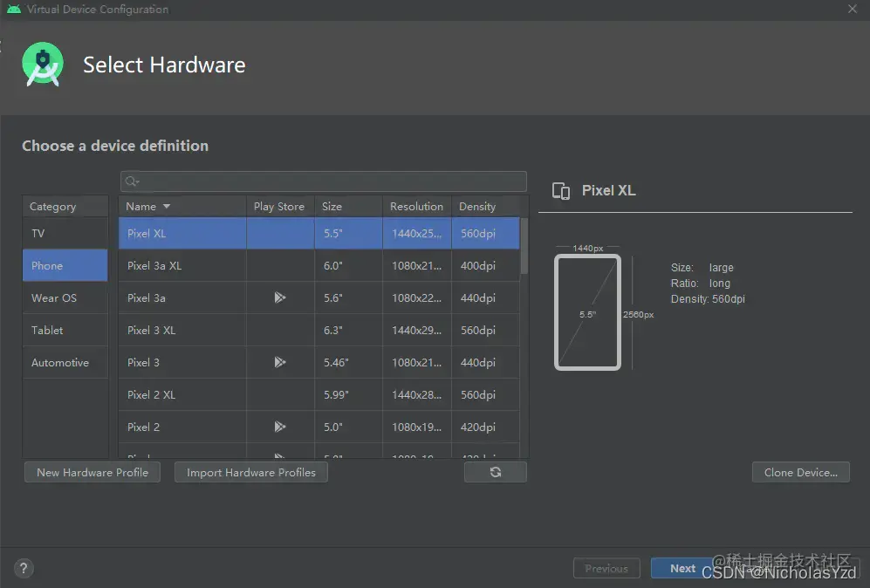This screenshot has height=588, width=870.
Task: Click the Android icon in title bar
Action: [x=14, y=9]
